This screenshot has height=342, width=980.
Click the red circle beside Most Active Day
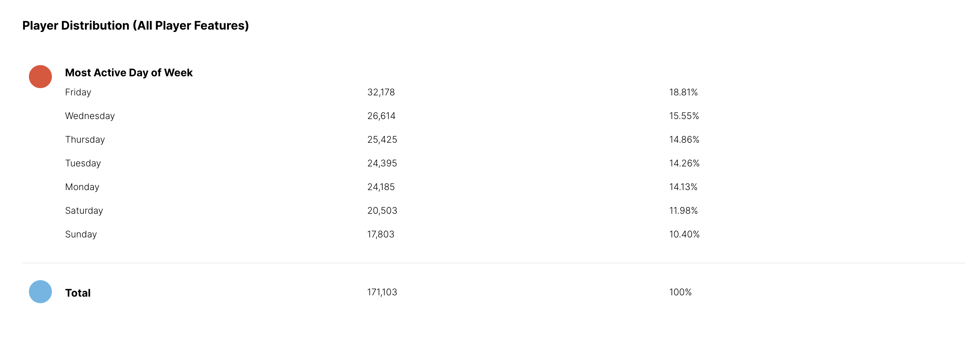[40, 77]
